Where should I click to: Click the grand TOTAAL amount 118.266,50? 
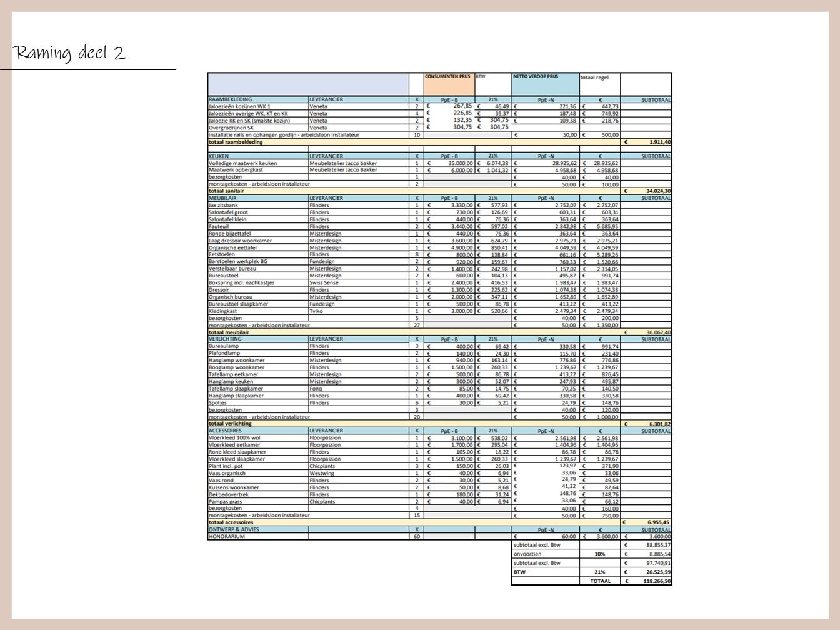647,581
